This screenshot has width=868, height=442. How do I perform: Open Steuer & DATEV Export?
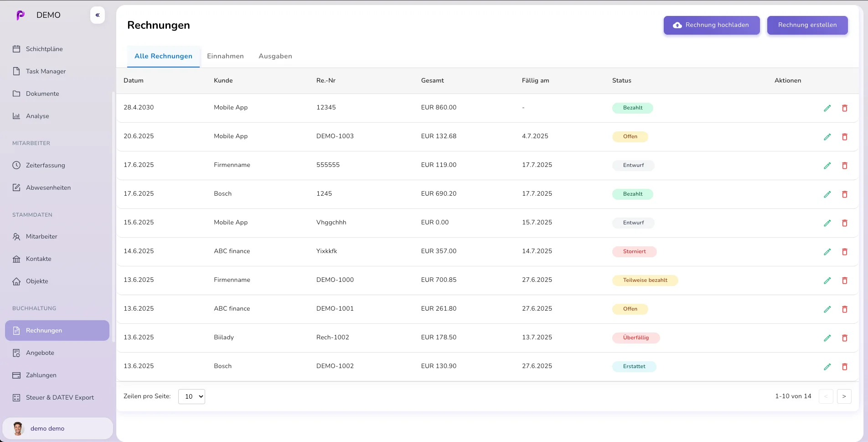point(60,397)
